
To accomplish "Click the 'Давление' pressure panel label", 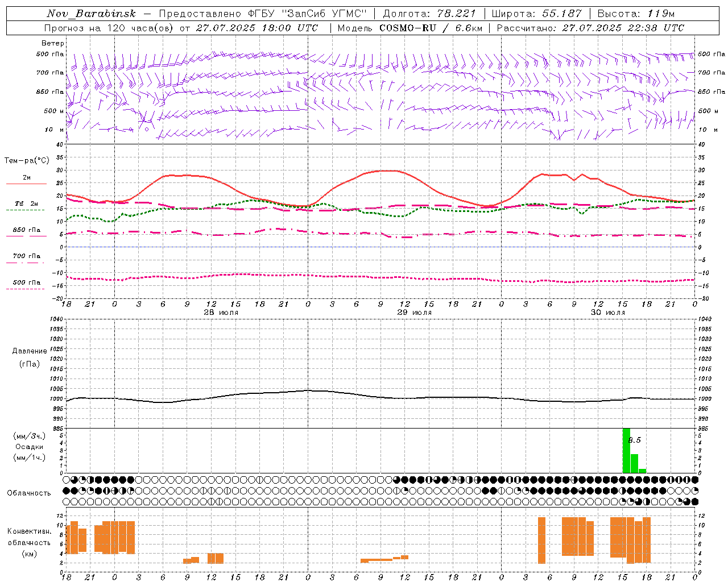I will point(30,351).
